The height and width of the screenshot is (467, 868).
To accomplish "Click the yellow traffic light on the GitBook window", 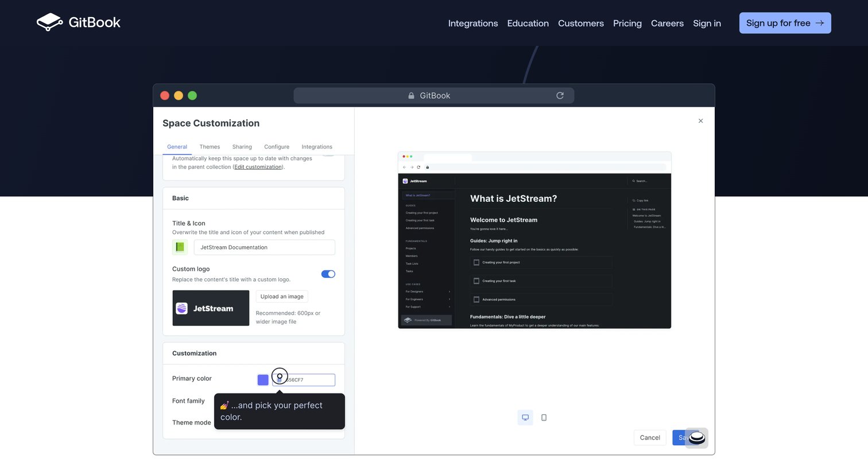I will pos(179,96).
